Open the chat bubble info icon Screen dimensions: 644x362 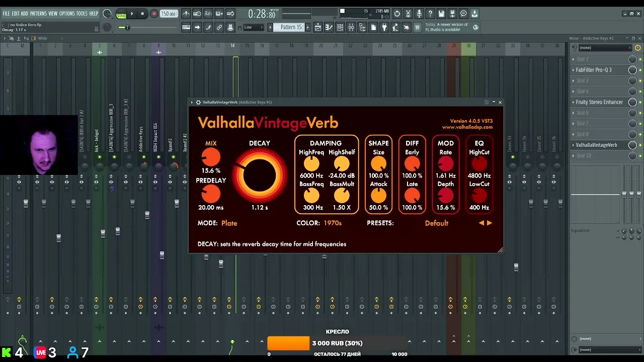463,14
